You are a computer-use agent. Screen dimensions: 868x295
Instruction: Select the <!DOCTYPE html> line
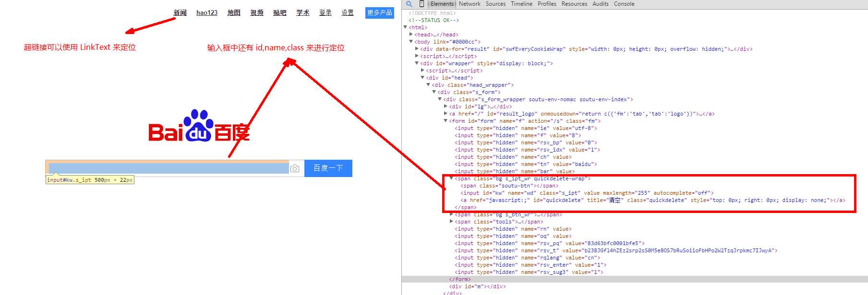click(x=432, y=13)
